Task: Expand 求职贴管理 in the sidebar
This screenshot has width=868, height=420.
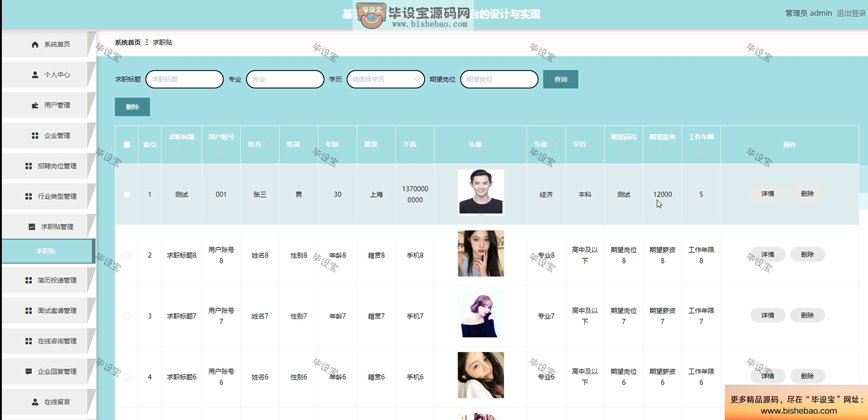Action: [49, 227]
